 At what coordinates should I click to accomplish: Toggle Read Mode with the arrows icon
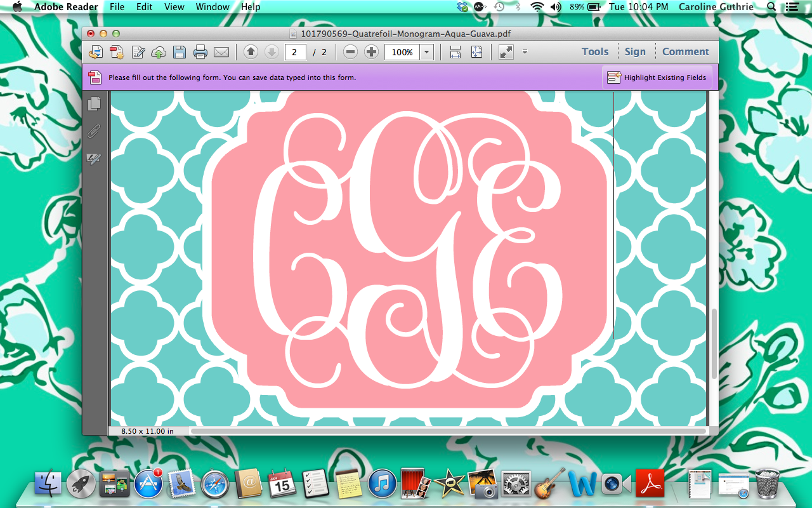[506, 52]
